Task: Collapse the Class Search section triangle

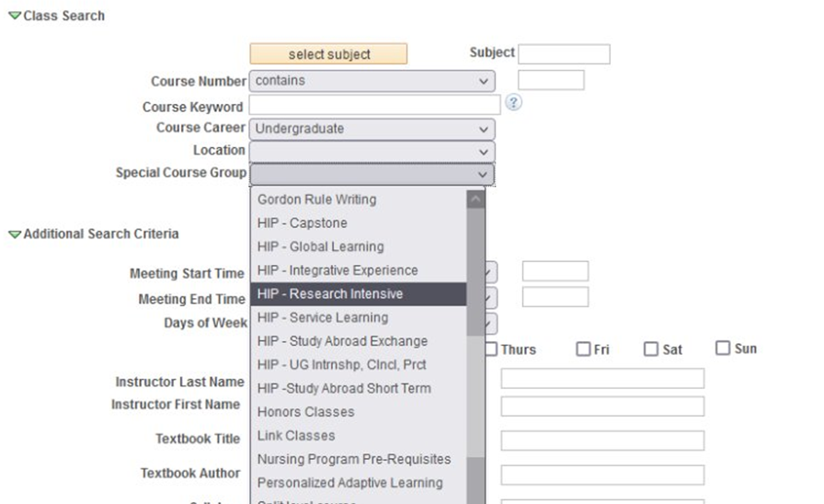Action: click(15, 17)
